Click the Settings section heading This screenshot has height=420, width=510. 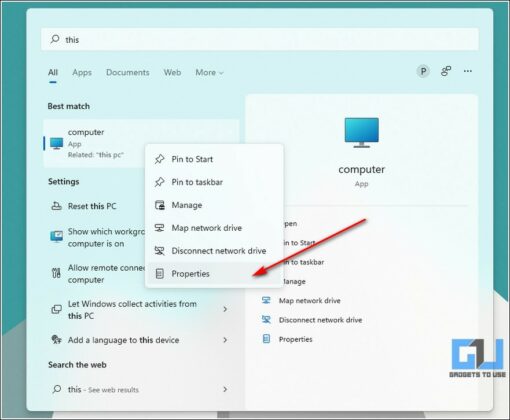(64, 182)
